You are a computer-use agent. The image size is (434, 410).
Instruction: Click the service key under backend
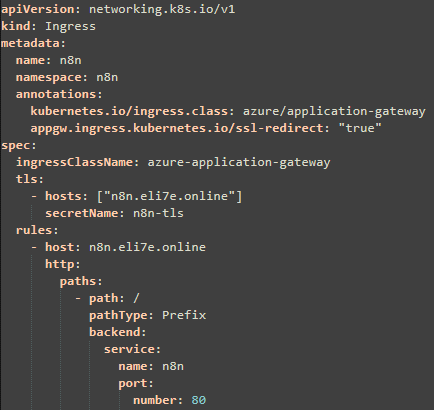(x=129, y=349)
